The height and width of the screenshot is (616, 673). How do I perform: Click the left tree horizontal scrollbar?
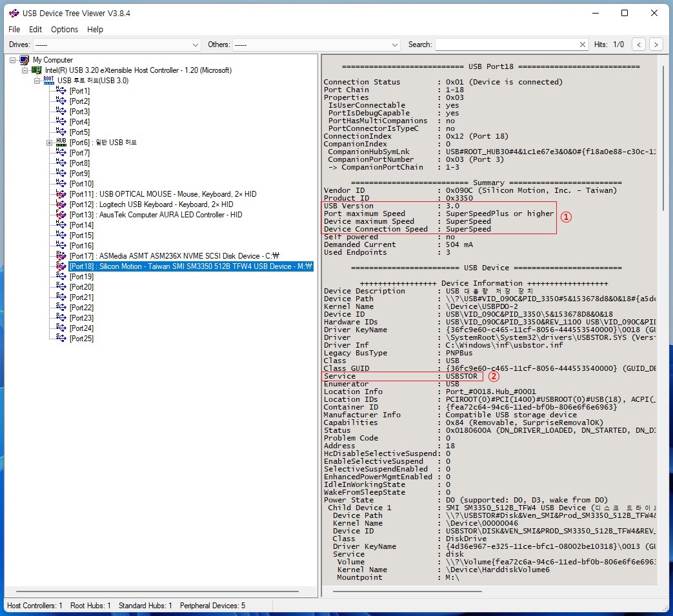157,591
